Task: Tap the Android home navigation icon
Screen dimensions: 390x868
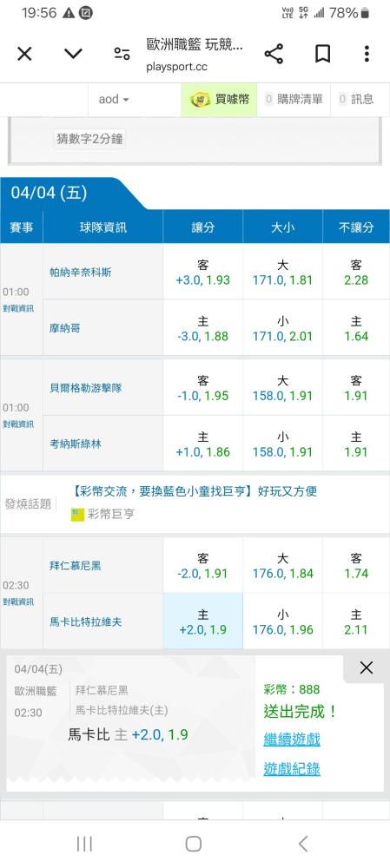Action: (194, 844)
